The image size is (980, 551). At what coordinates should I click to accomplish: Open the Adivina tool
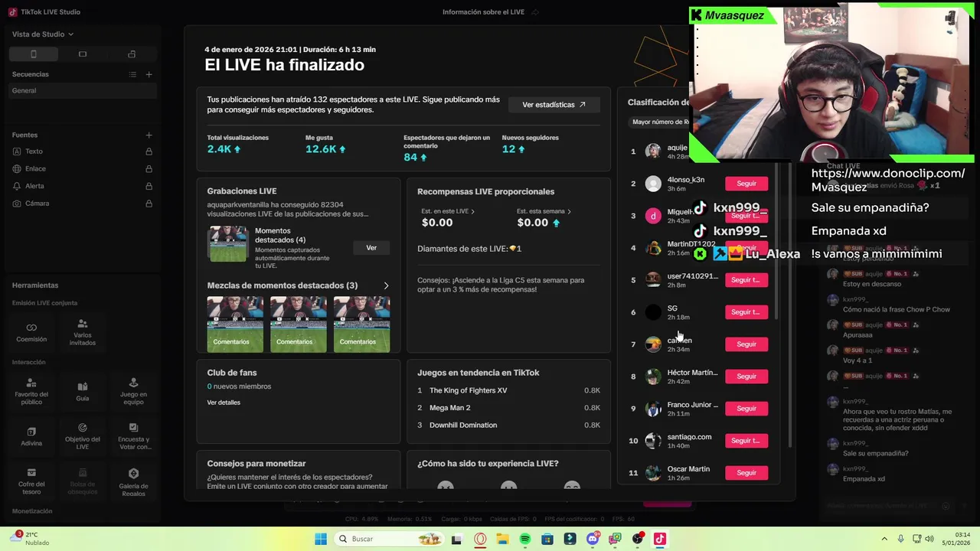pos(31,437)
